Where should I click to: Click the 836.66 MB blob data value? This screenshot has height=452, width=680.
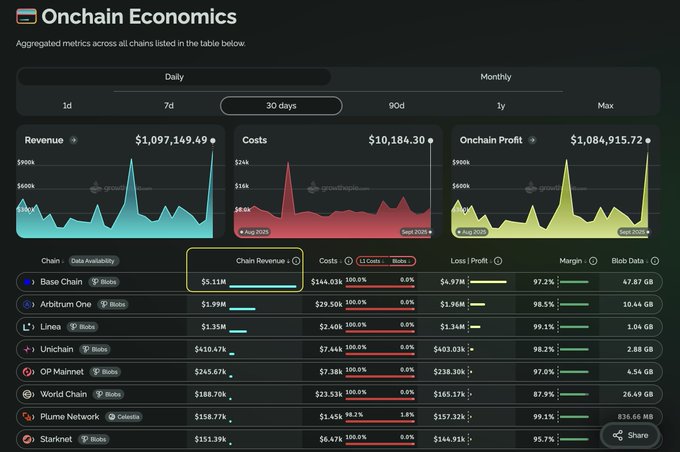click(635, 417)
